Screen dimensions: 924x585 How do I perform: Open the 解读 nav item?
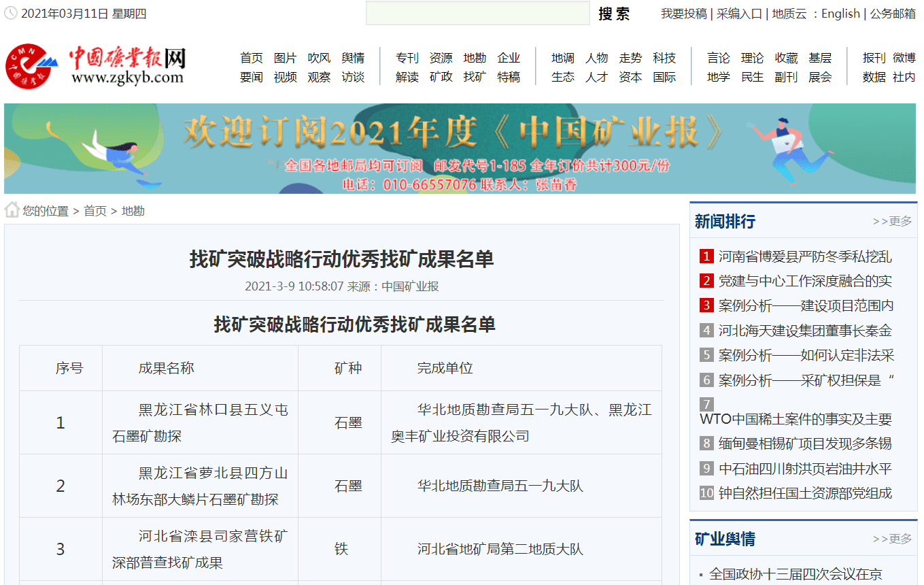click(407, 77)
